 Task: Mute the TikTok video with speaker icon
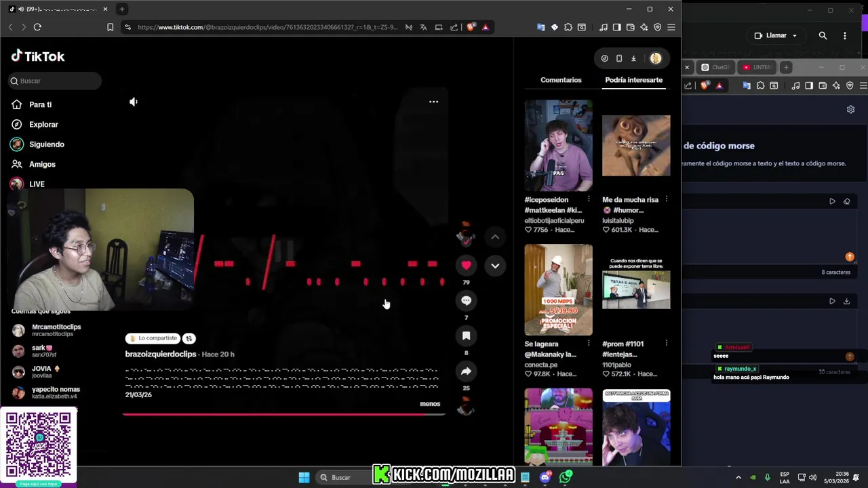point(134,102)
